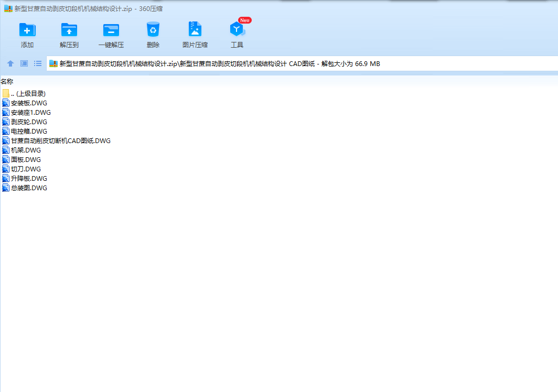Click the 解压到 (Extract to) icon

[69, 30]
